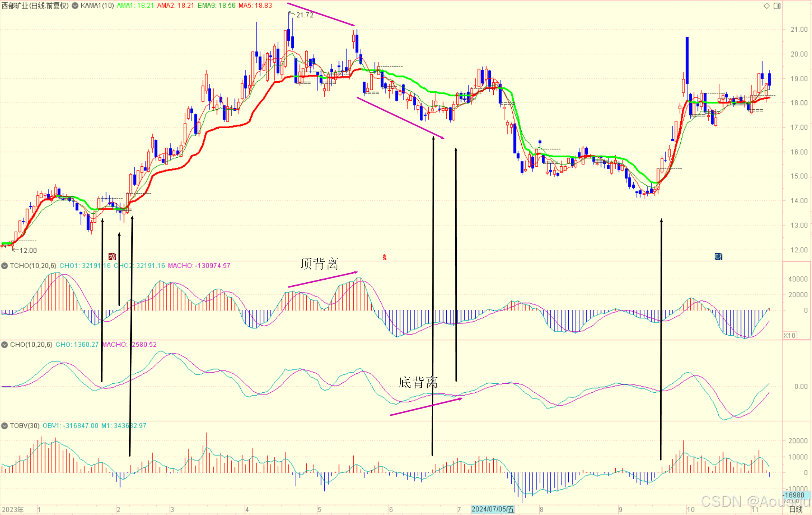Viewport: 812px width, 515px height.
Task: Click the 2023年 label on time axis
Action: pyautogui.click(x=13, y=509)
